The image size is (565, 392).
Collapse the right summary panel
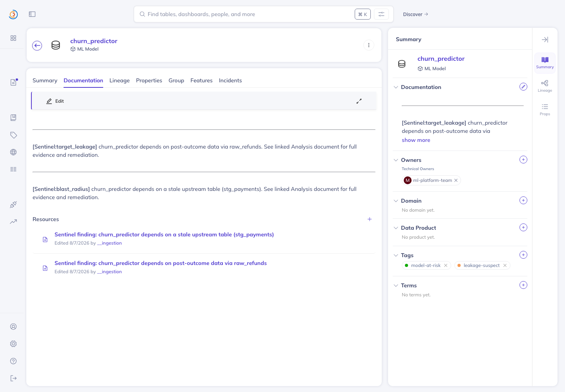[x=545, y=40]
